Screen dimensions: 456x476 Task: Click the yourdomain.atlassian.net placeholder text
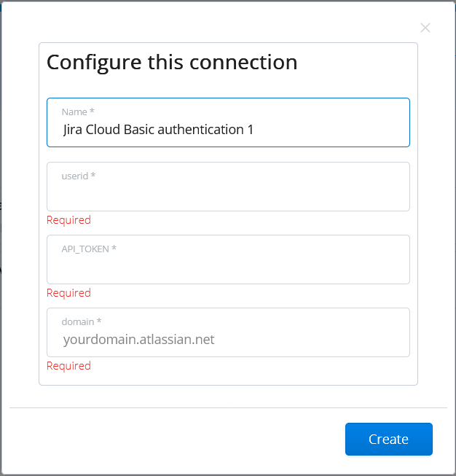point(138,339)
